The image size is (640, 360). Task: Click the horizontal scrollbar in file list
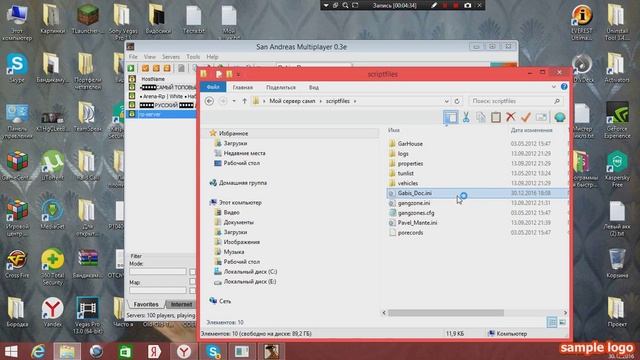point(446,313)
